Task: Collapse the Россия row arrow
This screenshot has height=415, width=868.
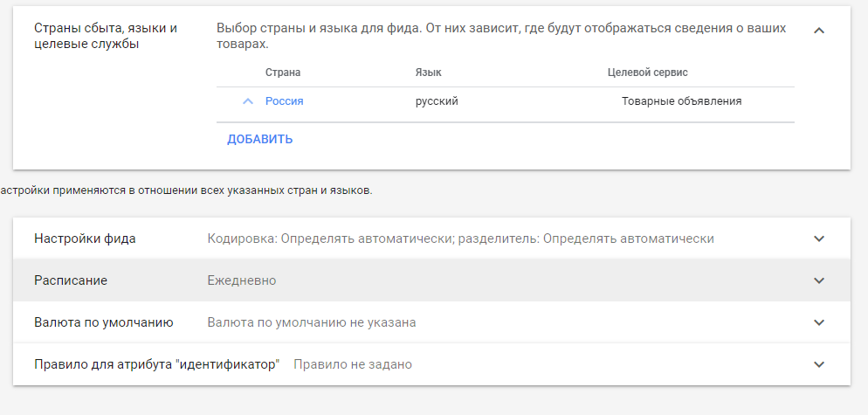Action: click(x=248, y=101)
